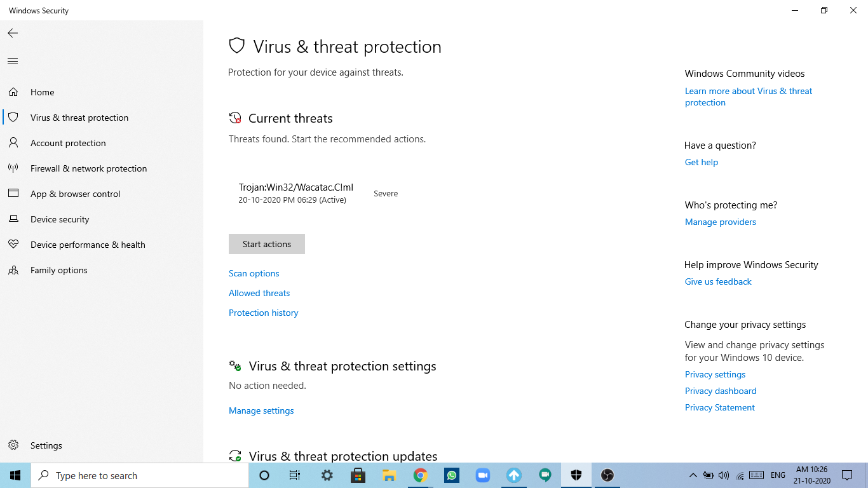Open Family options in sidebar
Image resolution: width=868 pixels, height=488 pixels.
coord(59,270)
